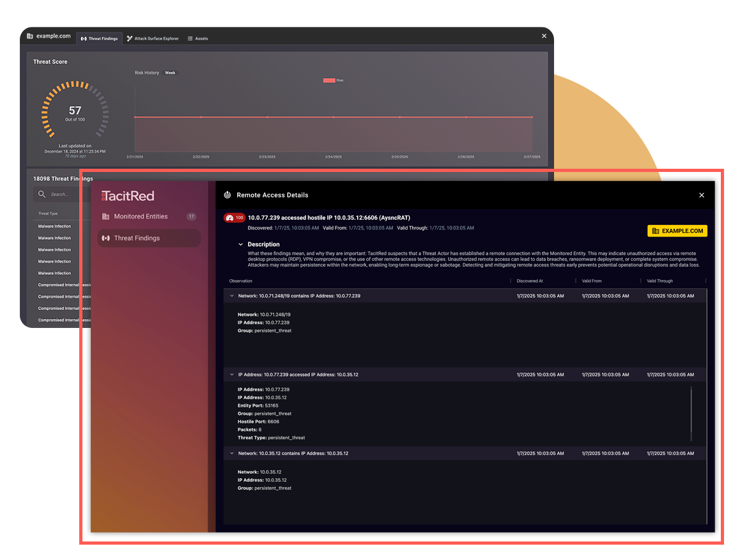This screenshot has width=740, height=560.
Task: Click the Remote Access Details header icon
Action: tap(227, 195)
